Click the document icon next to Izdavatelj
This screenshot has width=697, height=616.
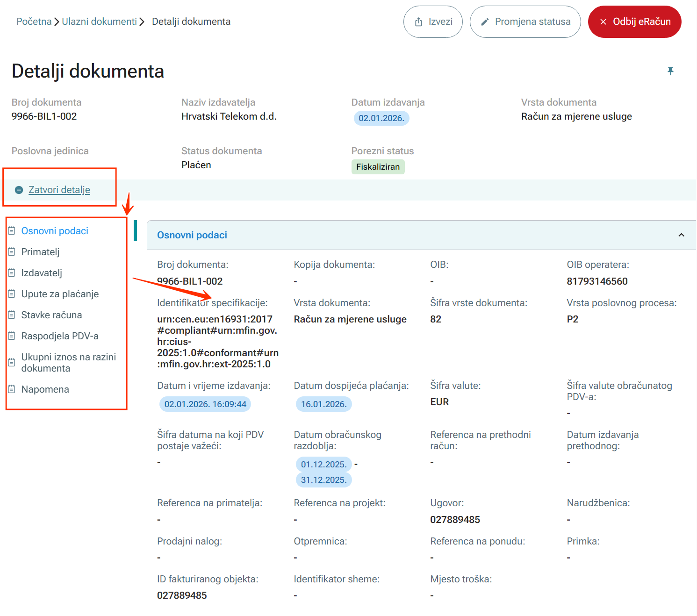tap(12, 273)
